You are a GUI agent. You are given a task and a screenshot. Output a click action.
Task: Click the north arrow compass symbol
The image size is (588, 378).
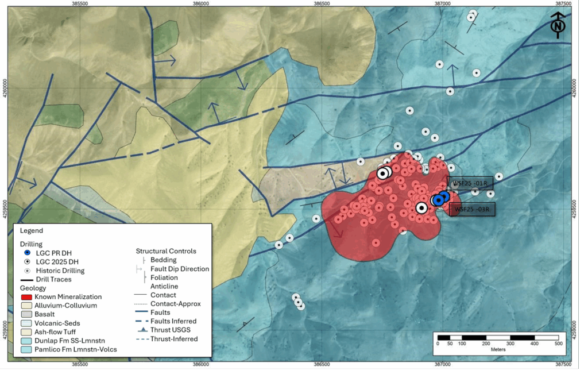pos(558,25)
